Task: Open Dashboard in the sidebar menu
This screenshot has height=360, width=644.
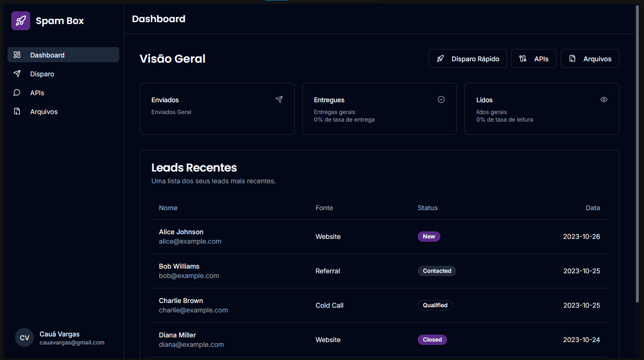Action: 63,55
